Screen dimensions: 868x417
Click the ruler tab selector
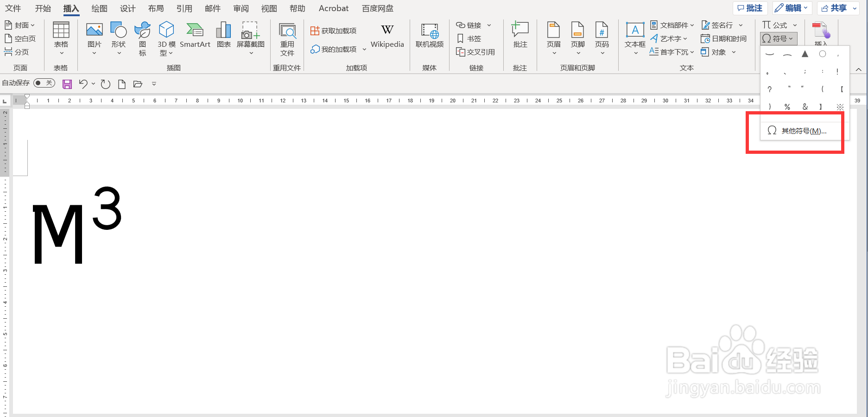pos(5,101)
